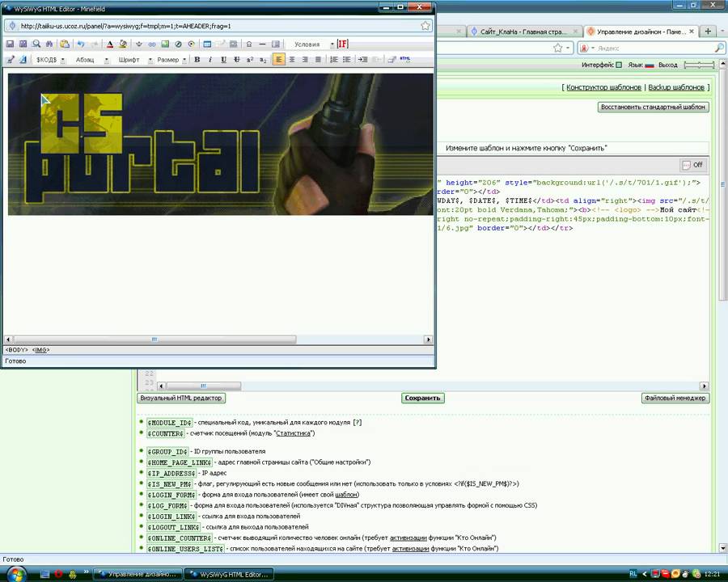This screenshot has height=582, width=728.
Task: Insert a numbered list
Action: pos(333,59)
